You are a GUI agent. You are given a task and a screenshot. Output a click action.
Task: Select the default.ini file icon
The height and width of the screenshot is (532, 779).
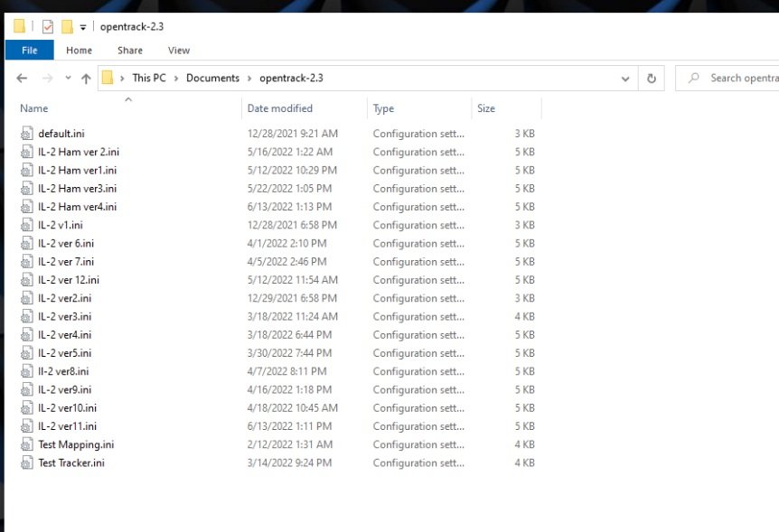27,134
